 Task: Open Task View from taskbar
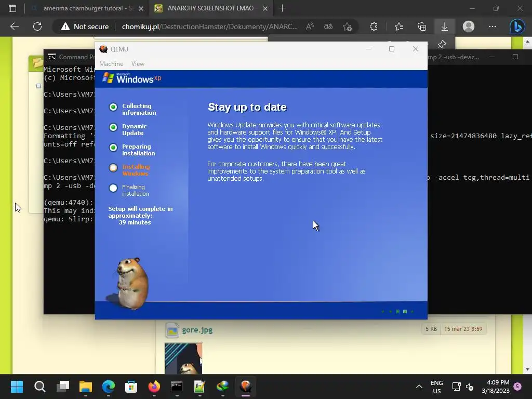tap(63, 387)
